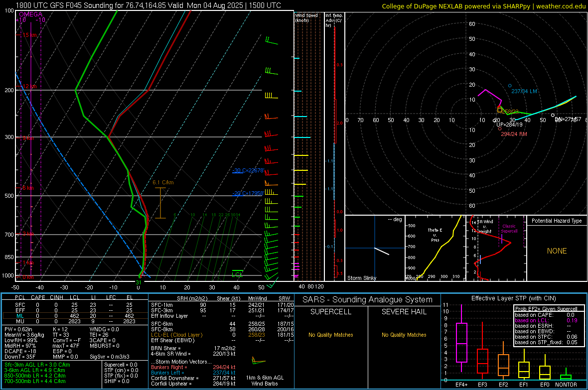Click the UP=284/19 Corfidi label on hodograph
The width and height of the screenshot is (588, 390).
click(509, 125)
